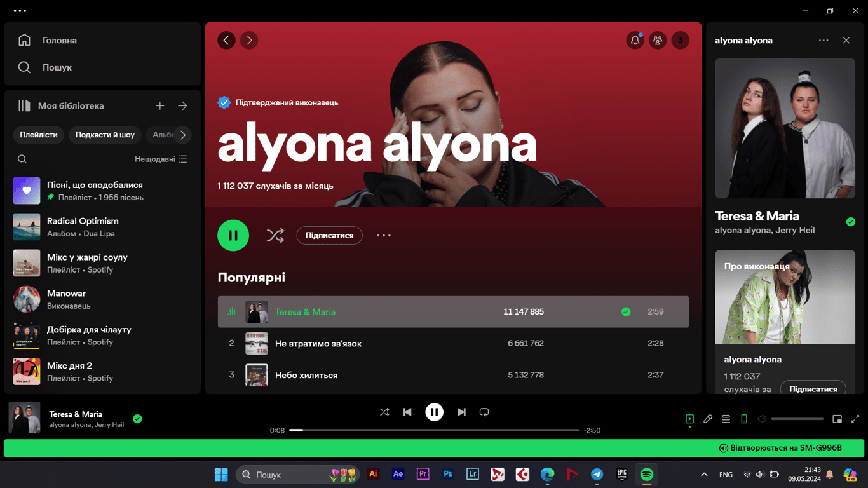The width and height of the screenshot is (868, 488).
Task: Open the Queue icon
Action: click(x=726, y=419)
